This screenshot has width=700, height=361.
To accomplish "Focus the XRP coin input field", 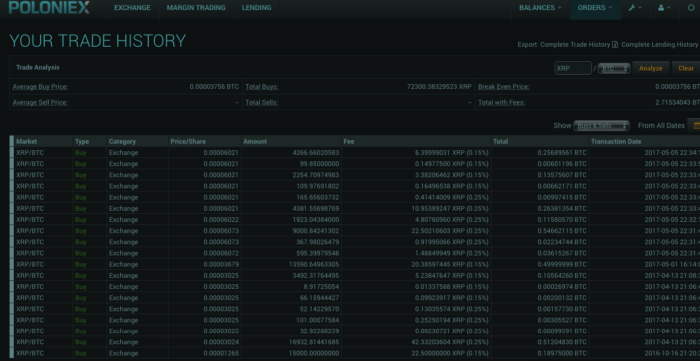I will coord(573,68).
